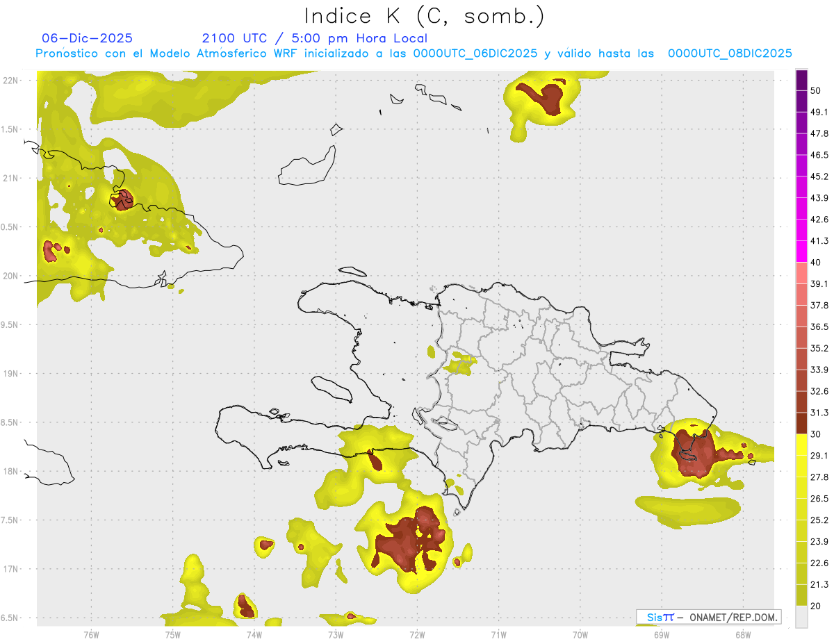
Task: Click the latitude label '22N'
Action: coord(10,81)
